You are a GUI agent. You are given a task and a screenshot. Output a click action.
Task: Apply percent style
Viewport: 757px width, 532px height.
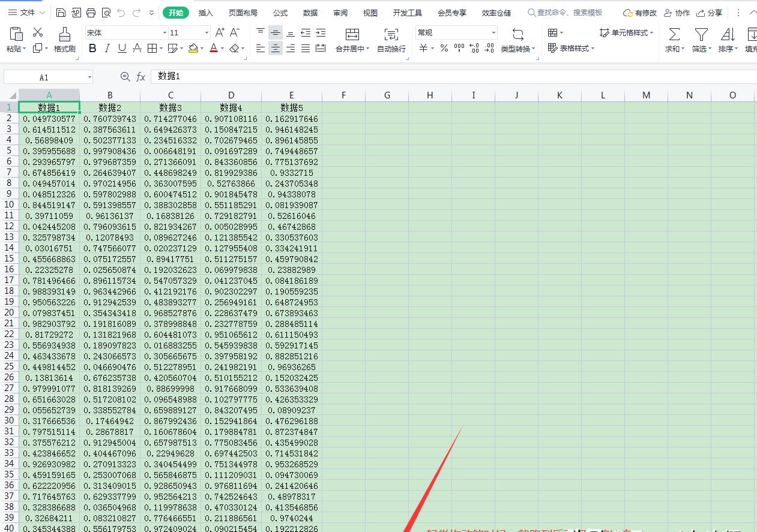coord(444,48)
